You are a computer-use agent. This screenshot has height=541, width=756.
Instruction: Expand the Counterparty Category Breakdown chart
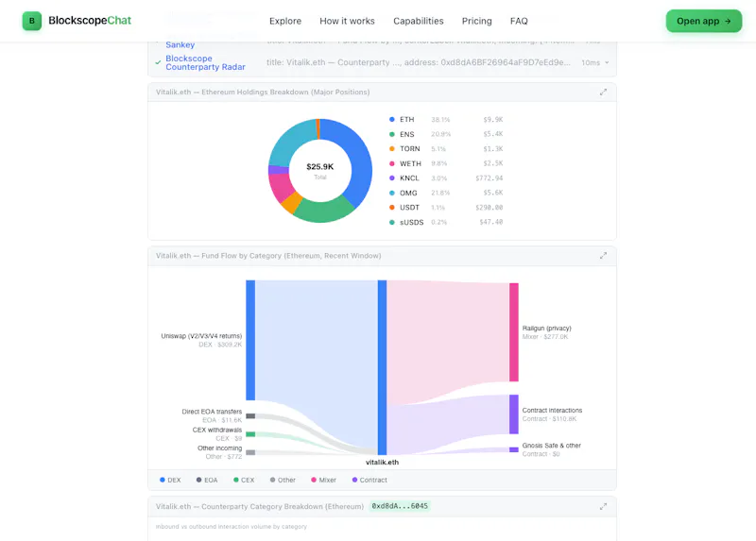click(x=603, y=506)
